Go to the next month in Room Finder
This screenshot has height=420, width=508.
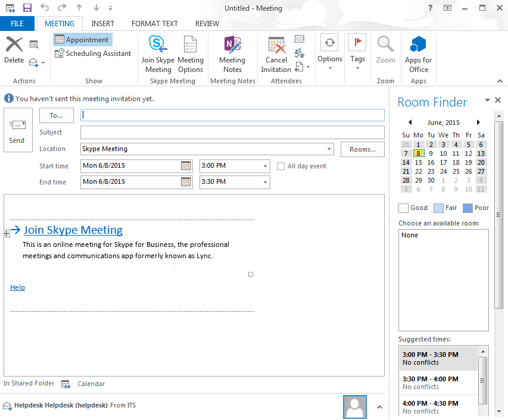[478, 123]
